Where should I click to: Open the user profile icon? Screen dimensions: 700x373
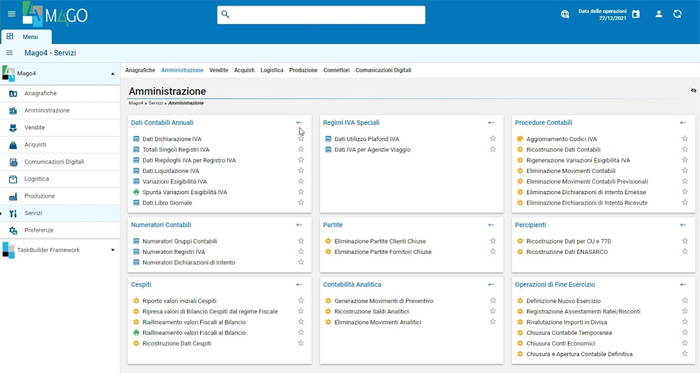658,14
